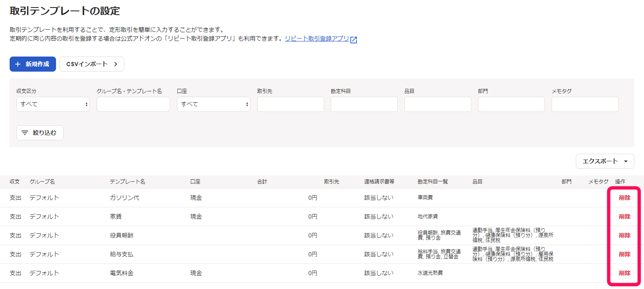Delete the 電気料金 template
This screenshot has height=289, width=644.
tap(625, 273)
